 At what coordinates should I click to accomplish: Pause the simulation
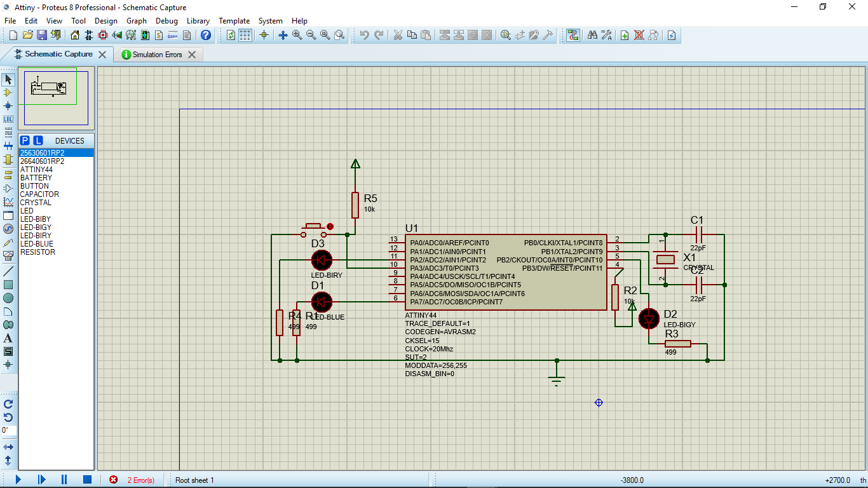pyautogui.click(x=64, y=480)
